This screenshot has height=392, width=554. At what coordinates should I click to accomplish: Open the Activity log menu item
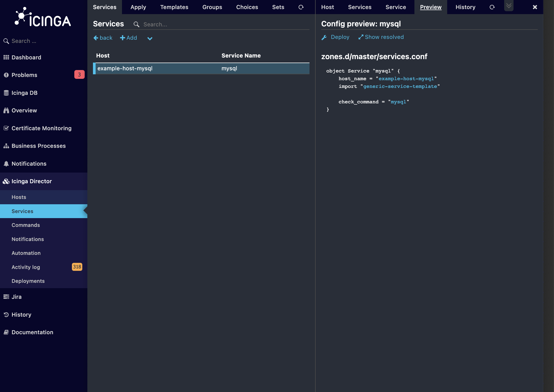click(x=44, y=267)
